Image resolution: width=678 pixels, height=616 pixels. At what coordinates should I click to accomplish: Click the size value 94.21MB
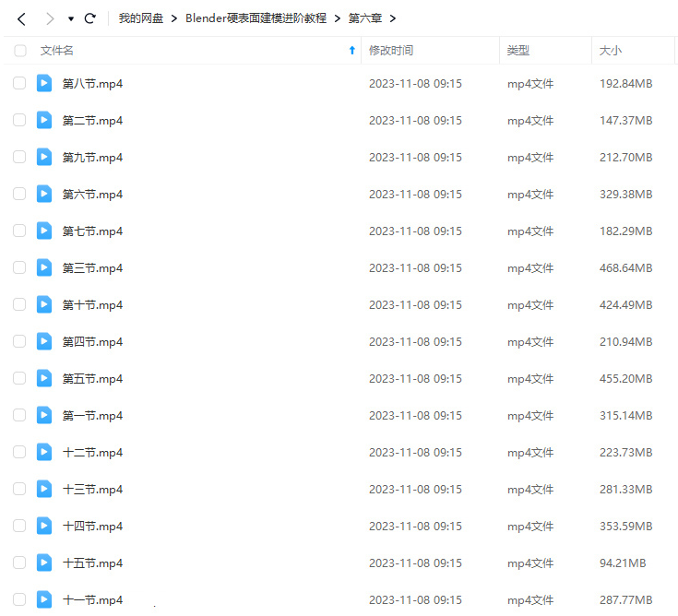(623, 563)
